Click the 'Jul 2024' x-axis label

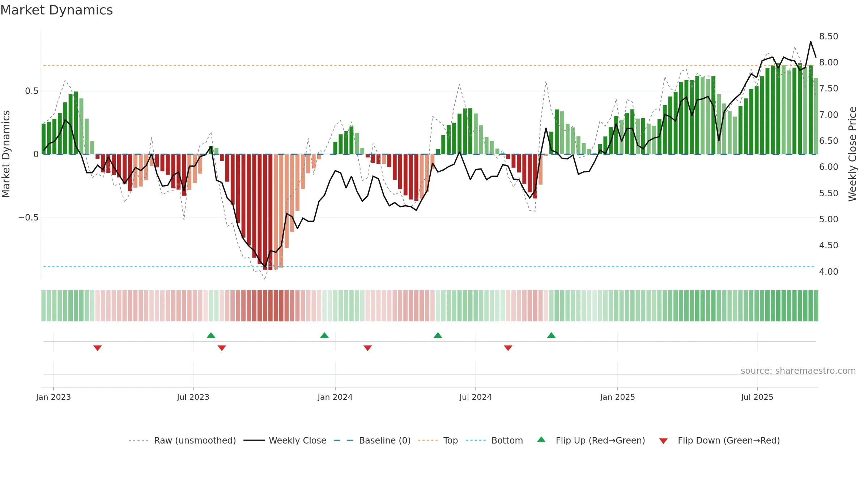point(476,397)
